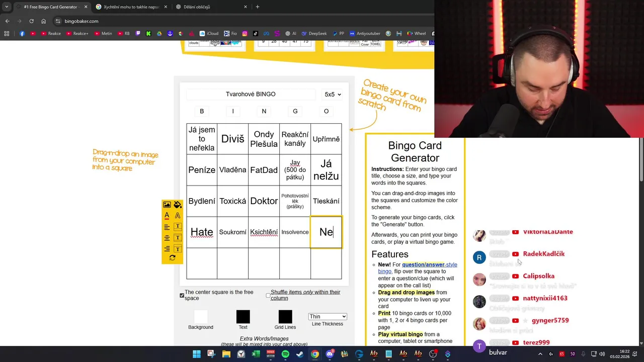Screen dimensions: 644x362
Task: Click chat user Calipsolka name
Action: [539, 276]
